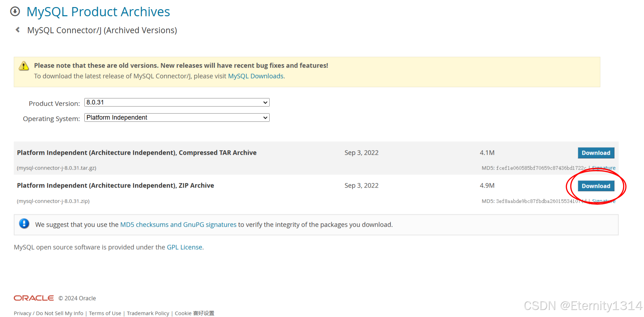Open the MySQL Downloads link
The width and height of the screenshot is (644, 317).
pyautogui.click(x=256, y=76)
